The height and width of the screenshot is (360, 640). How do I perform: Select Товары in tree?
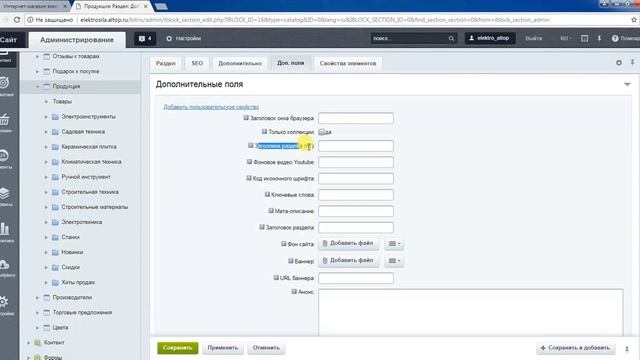(x=62, y=102)
